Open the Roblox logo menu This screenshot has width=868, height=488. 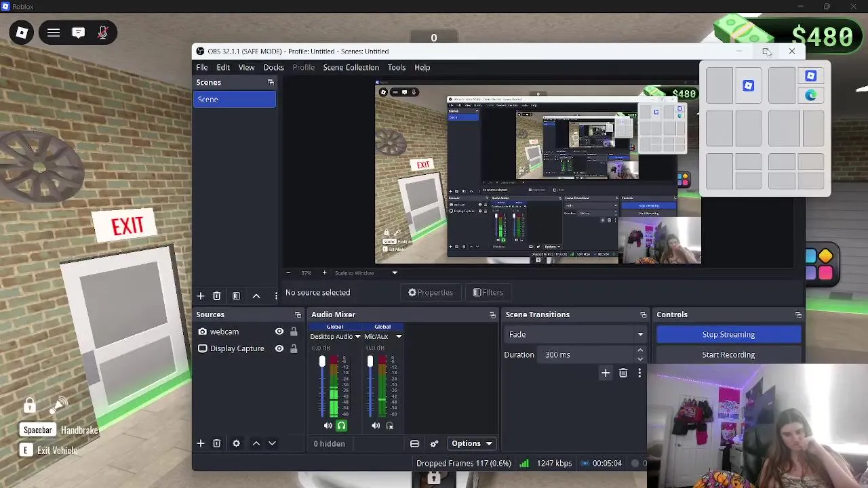(x=22, y=33)
